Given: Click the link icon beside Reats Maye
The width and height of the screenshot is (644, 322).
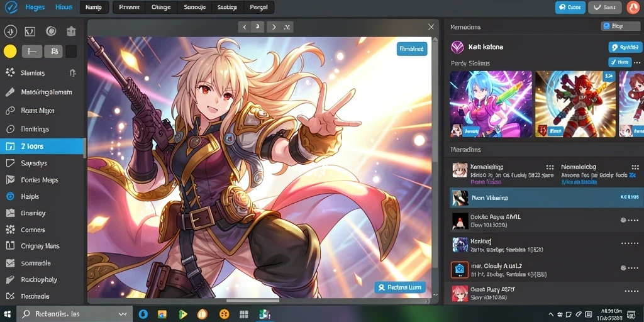Looking at the screenshot, I should coord(10,111).
